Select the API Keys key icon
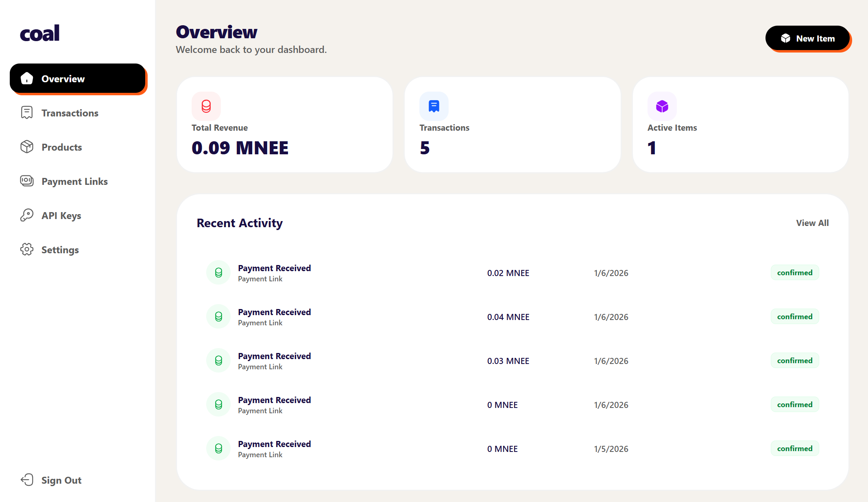Viewport: 868px width, 502px height. (x=26, y=215)
